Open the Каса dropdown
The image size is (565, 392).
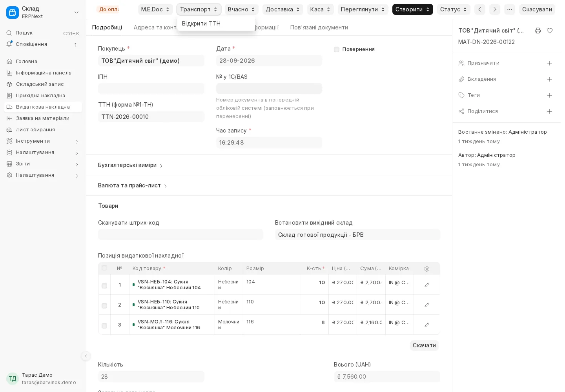pos(320,9)
